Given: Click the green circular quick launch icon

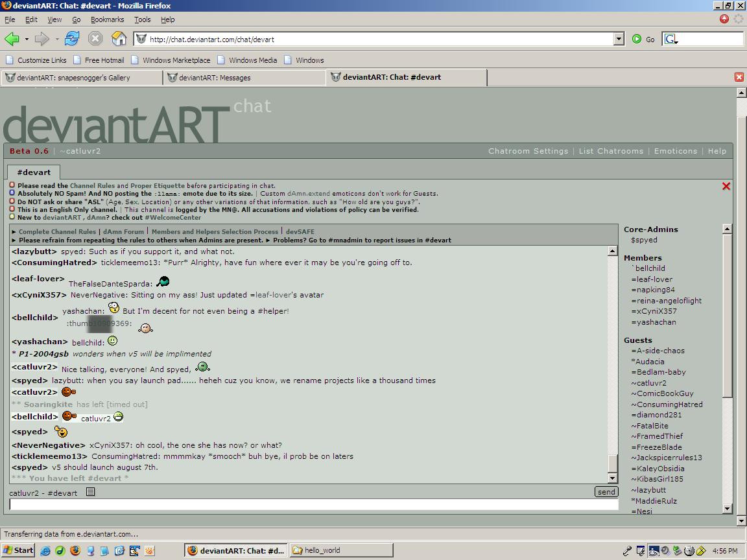Looking at the screenshot, I should [60, 550].
